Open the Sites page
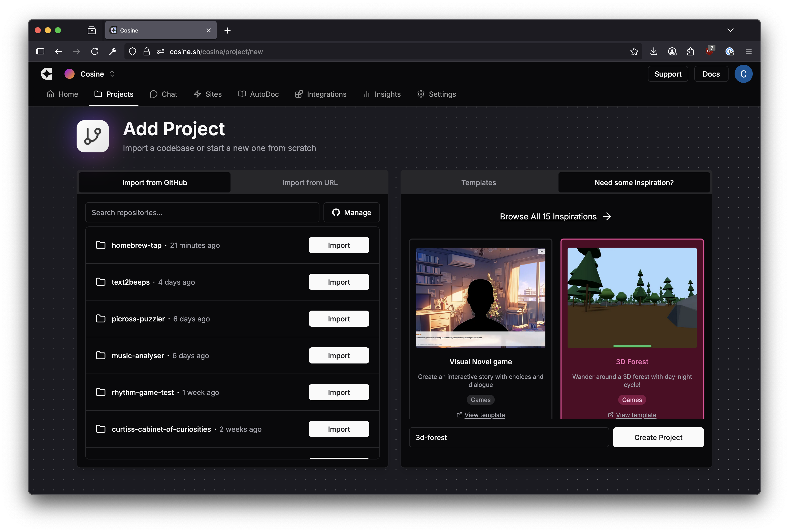Viewport: 789px width, 532px height. (208, 94)
